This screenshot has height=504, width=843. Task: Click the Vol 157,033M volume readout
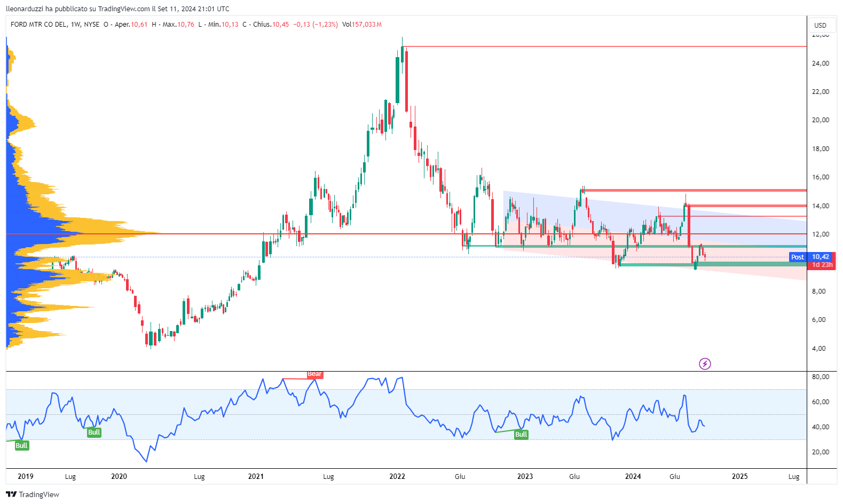362,25
